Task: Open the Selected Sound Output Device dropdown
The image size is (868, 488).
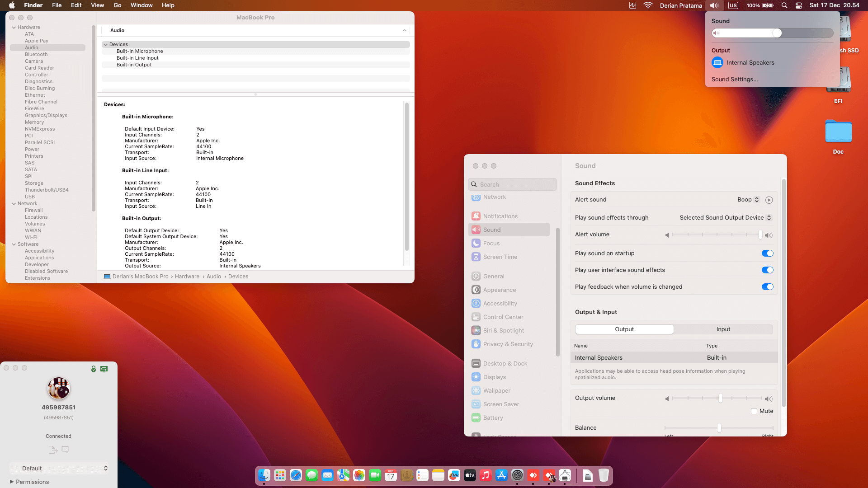Action: [x=725, y=217]
